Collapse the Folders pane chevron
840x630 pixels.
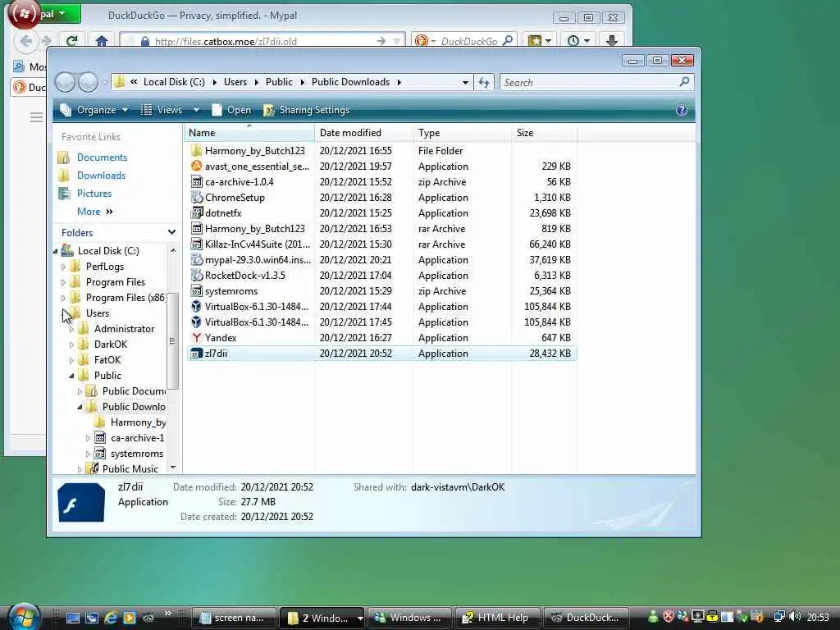point(171,232)
